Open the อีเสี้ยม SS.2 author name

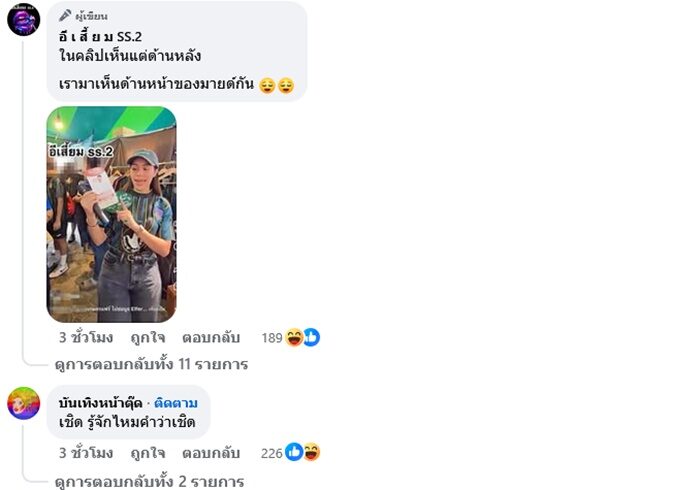[100, 37]
